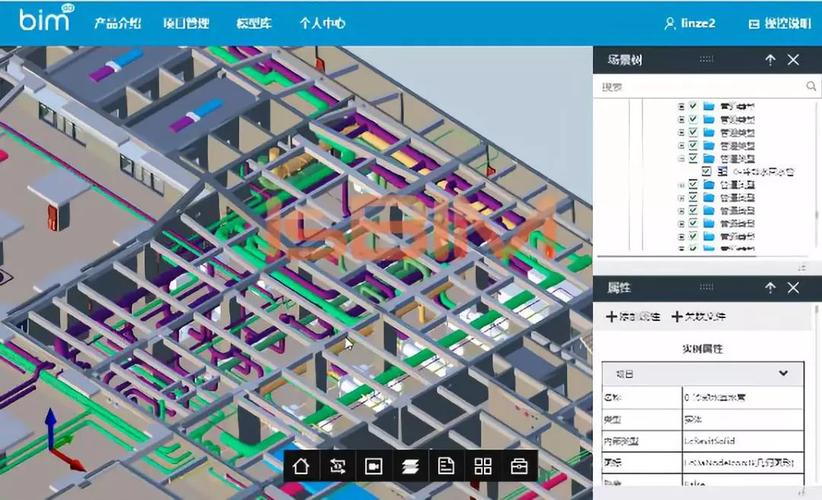Close the 场景树 panel
The height and width of the screenshot is (500, 822).
click(x=793, y=60)
